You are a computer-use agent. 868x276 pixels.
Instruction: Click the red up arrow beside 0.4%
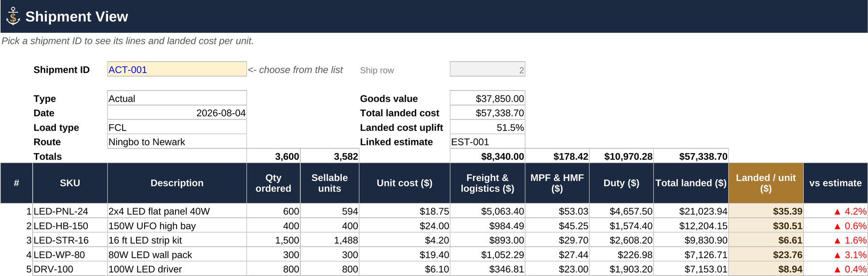(837, 269)
